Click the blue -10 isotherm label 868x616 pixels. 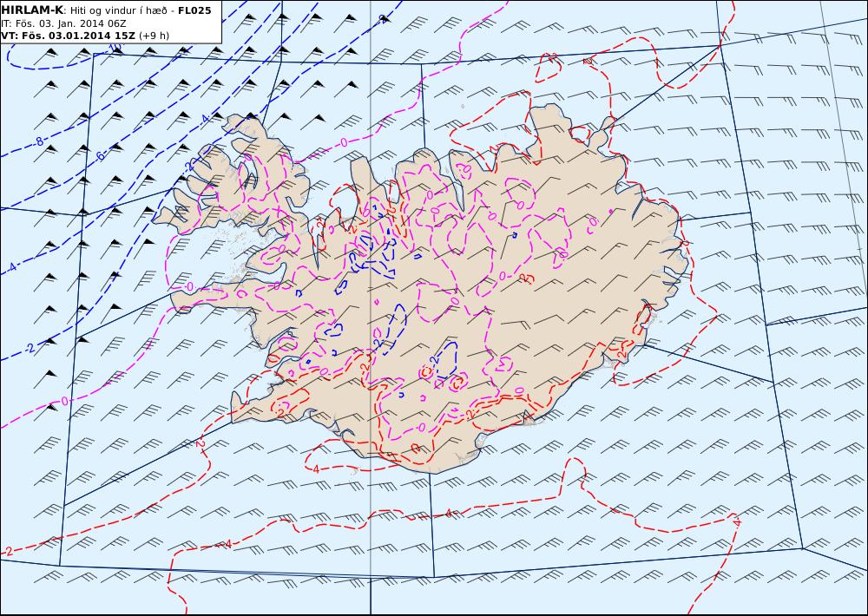(115, 48)
